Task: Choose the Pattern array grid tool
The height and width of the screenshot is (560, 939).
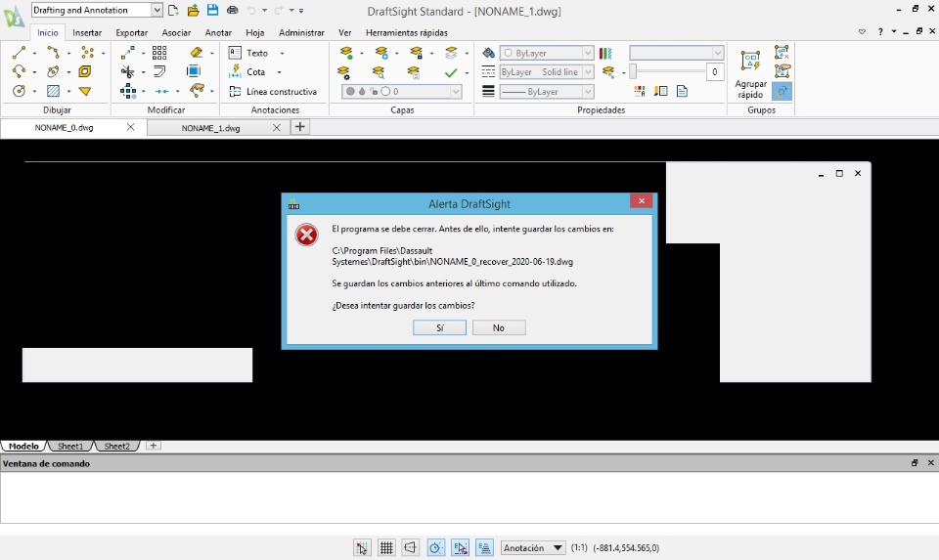Action: (159, 53)
